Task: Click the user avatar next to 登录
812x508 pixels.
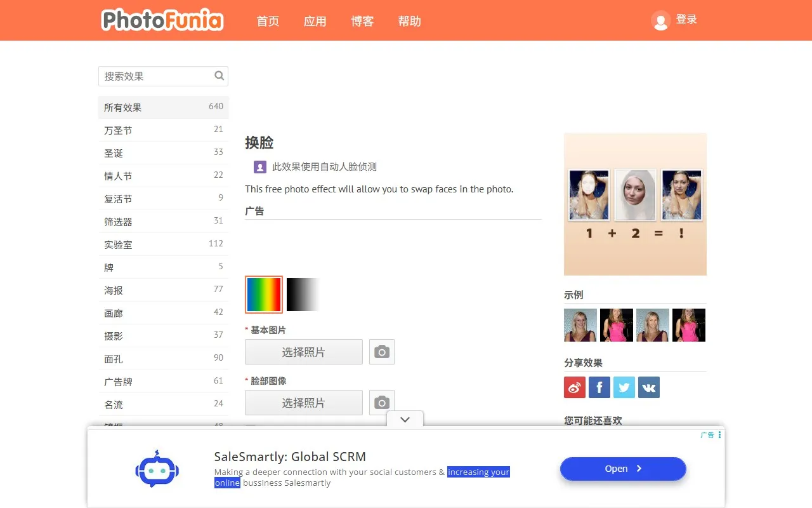Action: click(x=660, y=20)
